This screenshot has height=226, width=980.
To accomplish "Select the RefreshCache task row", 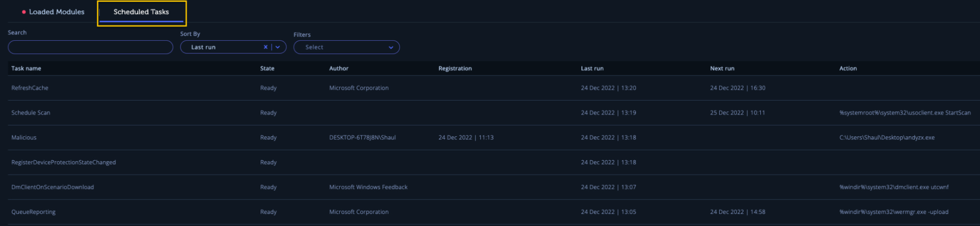I will tap(30, 88).
